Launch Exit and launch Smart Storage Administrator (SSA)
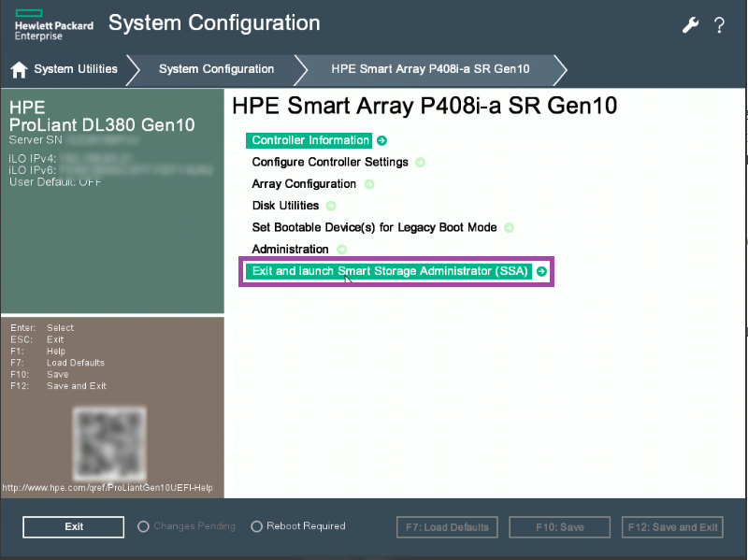748x560 pixels. (x=389, y=271)
